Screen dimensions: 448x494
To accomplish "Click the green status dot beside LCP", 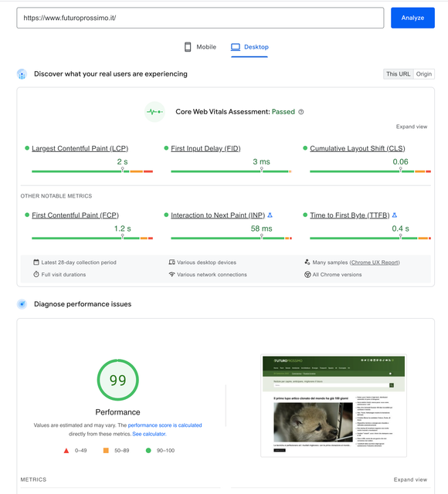I will [x=27, y=148].
